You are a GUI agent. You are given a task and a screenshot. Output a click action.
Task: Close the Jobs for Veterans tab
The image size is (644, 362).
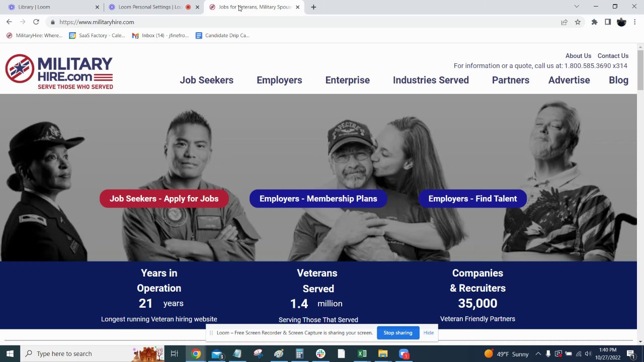297,7
